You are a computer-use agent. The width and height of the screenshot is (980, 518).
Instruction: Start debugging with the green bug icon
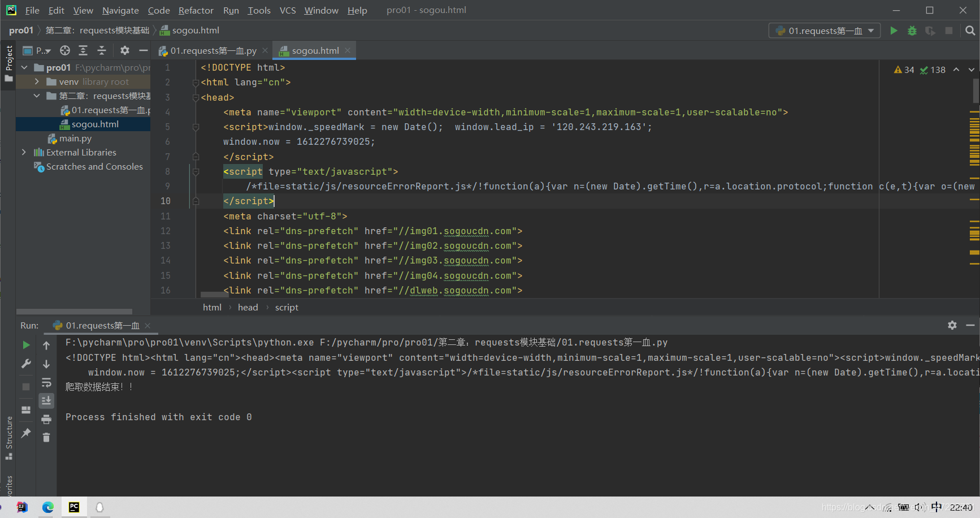(912, 31)
